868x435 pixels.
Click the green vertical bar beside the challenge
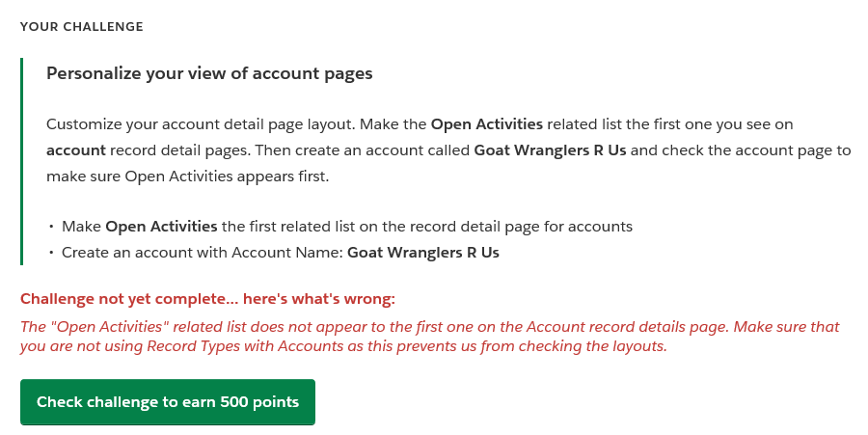21,161
